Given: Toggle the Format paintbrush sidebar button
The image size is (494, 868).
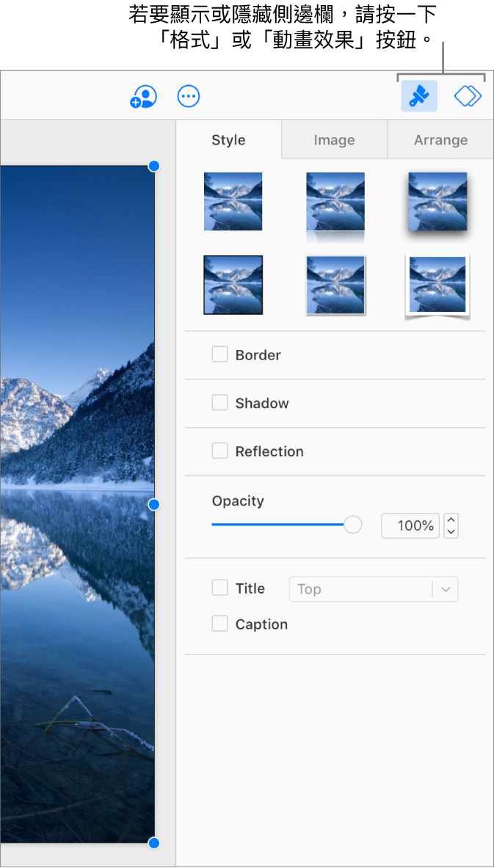Looking at the screenshot, I should click(419, 96).
